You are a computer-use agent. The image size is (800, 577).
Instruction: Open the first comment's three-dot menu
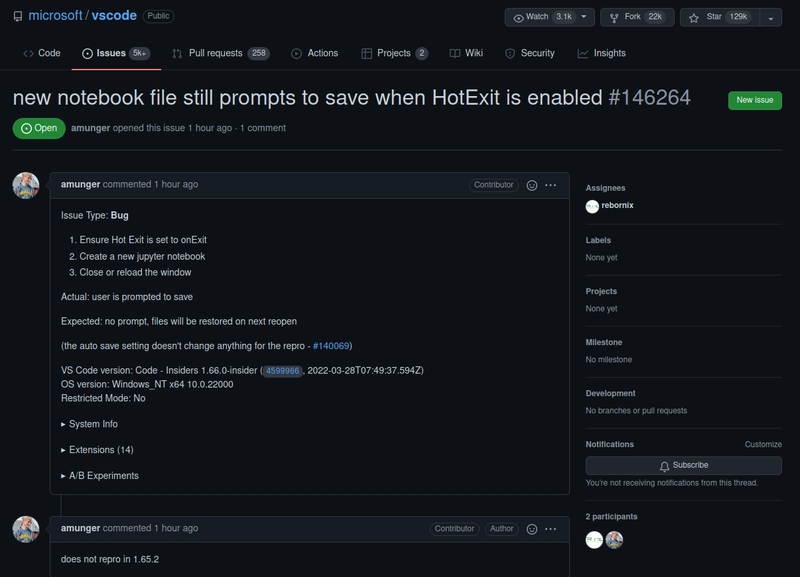551,185
